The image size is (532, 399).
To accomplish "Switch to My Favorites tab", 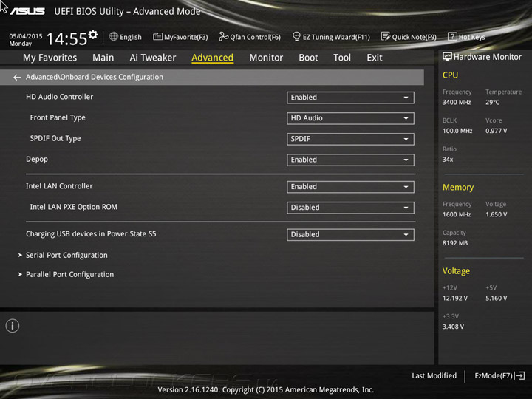I will [x=50, y=58].
